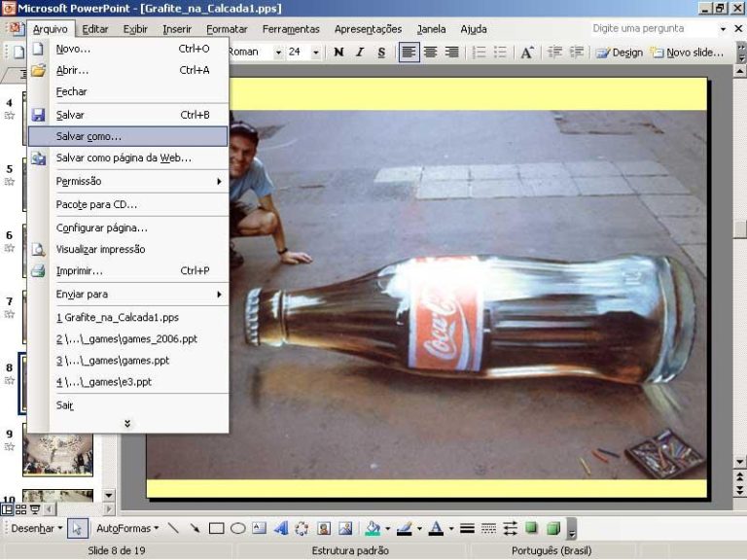747x560 pixels.
Task: Open dash style options
Action: coord(489,529)
